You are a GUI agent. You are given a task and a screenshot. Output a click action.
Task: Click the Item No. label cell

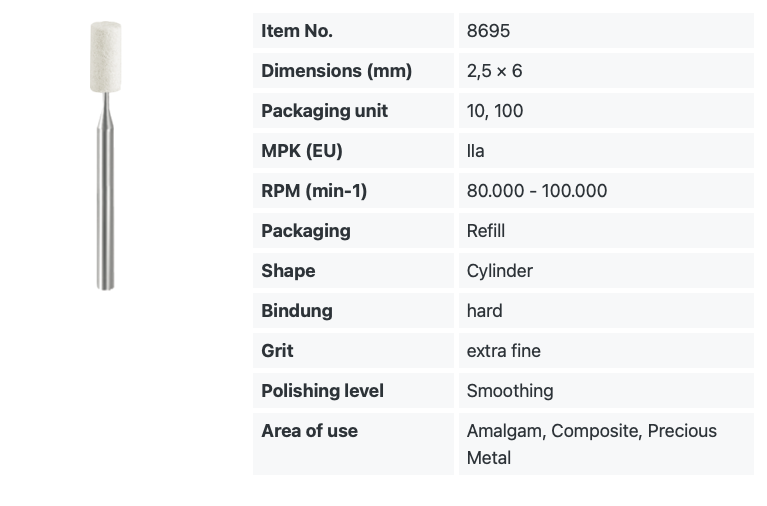(x=353, y=31)
